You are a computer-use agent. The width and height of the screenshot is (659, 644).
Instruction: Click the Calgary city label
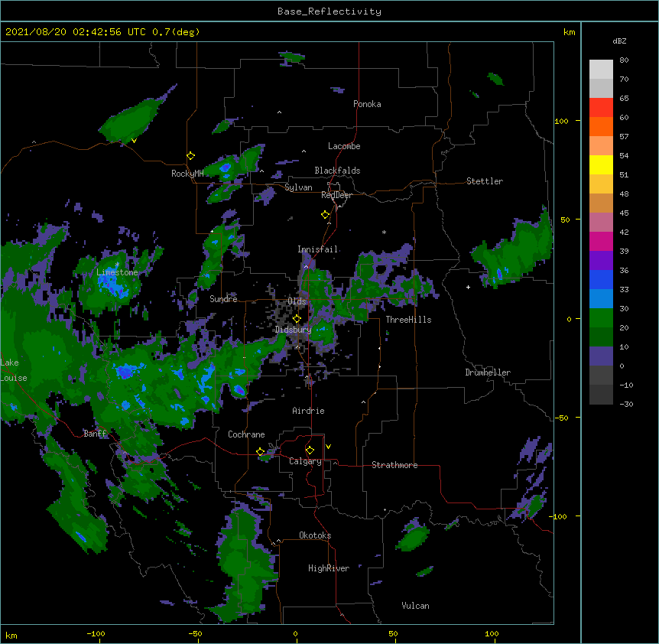tap(305, 461)
